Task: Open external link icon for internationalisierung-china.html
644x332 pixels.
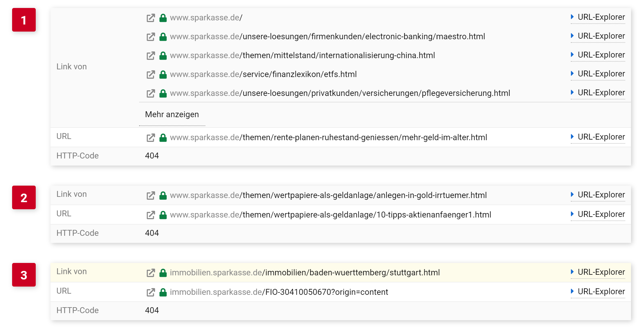Action: click(151, 56)
